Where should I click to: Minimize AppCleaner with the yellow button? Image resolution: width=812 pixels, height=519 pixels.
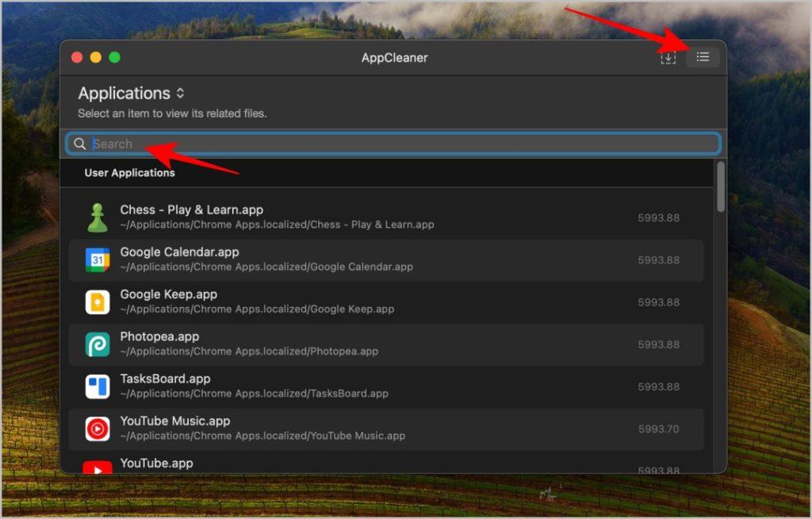click(x=96, y=57)
